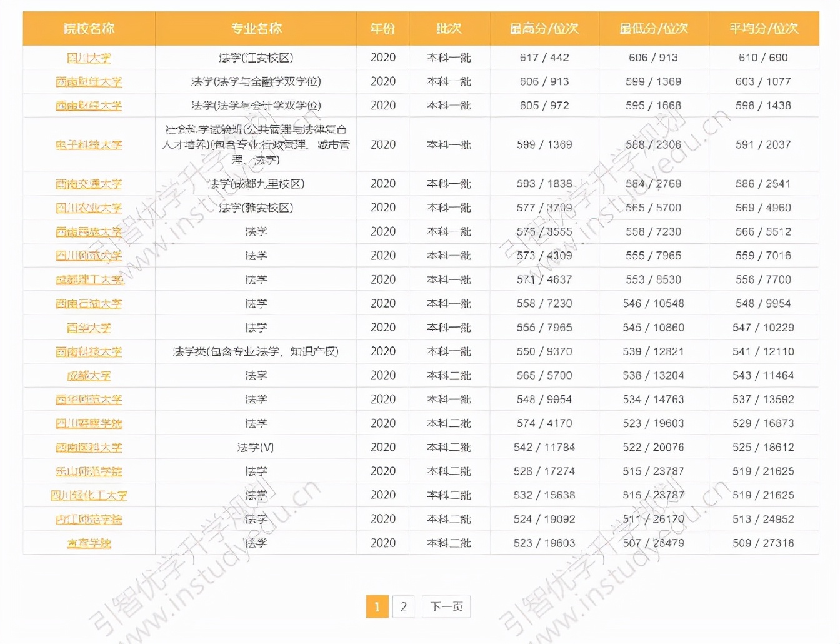Open the 电子科技大学 link
The height and width of the screenshot is (644, 840).
(x=89, y=145)
